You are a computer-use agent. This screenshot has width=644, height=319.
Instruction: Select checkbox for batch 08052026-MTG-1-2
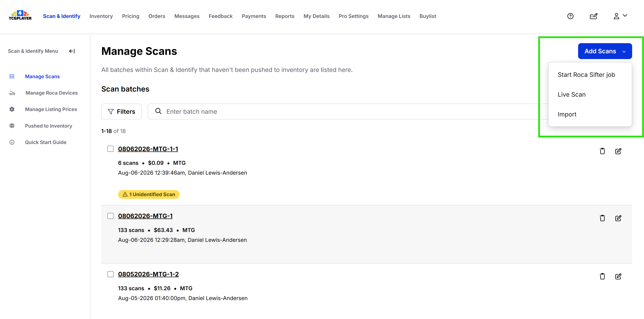click(x=110, y=274)
